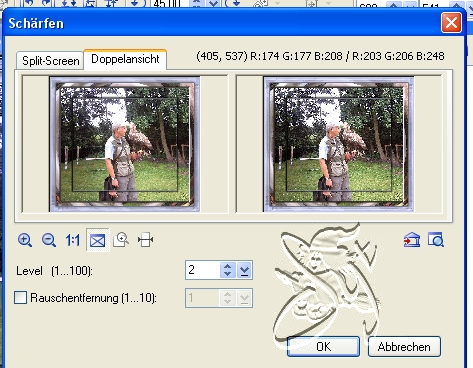The width and height of the screenshot is (473, 368).
Task: Confirm sharpening with OK button
Action: click(x=323, y=347)
